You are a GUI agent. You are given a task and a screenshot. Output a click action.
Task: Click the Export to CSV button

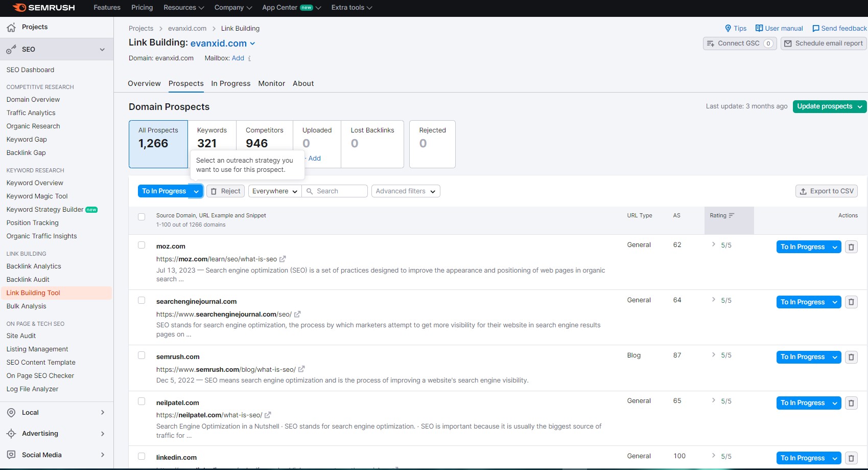(826, 191)
